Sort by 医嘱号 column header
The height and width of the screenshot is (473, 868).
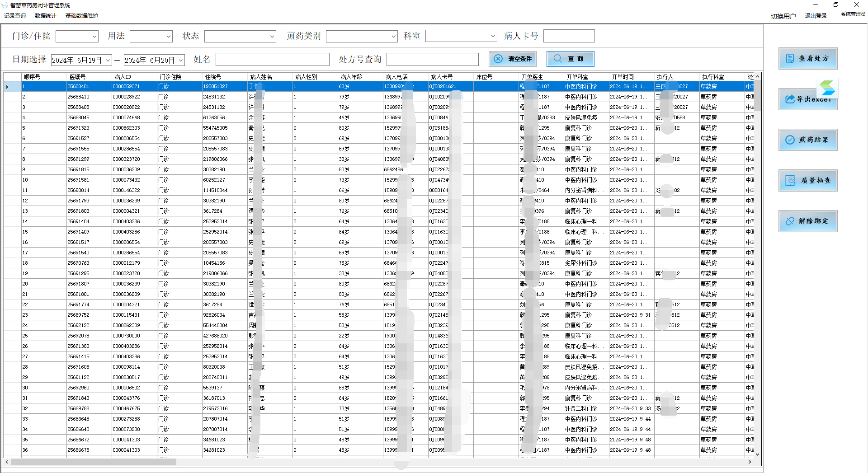(x=89, y=77)
